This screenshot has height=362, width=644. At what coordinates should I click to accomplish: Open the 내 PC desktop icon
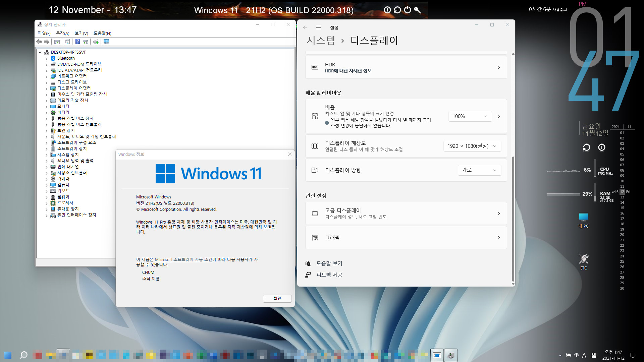pyautogui.click(x=584, y=220)
